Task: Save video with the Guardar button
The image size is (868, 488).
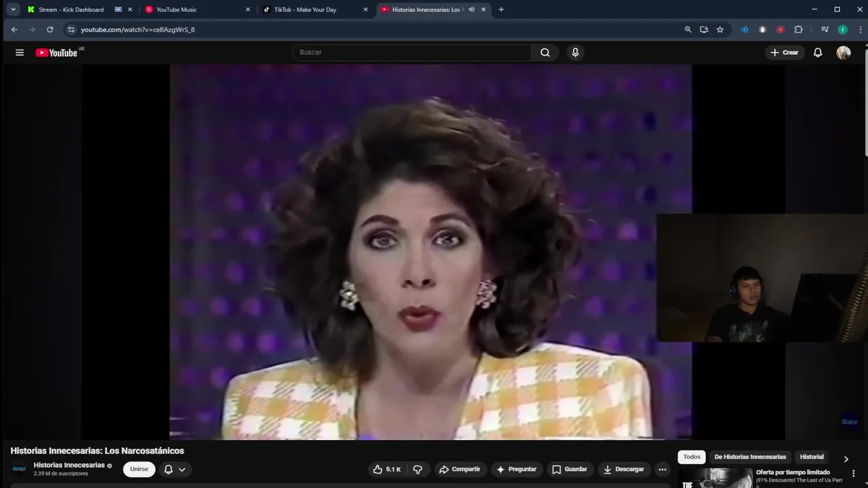Action: pos(570,469)
